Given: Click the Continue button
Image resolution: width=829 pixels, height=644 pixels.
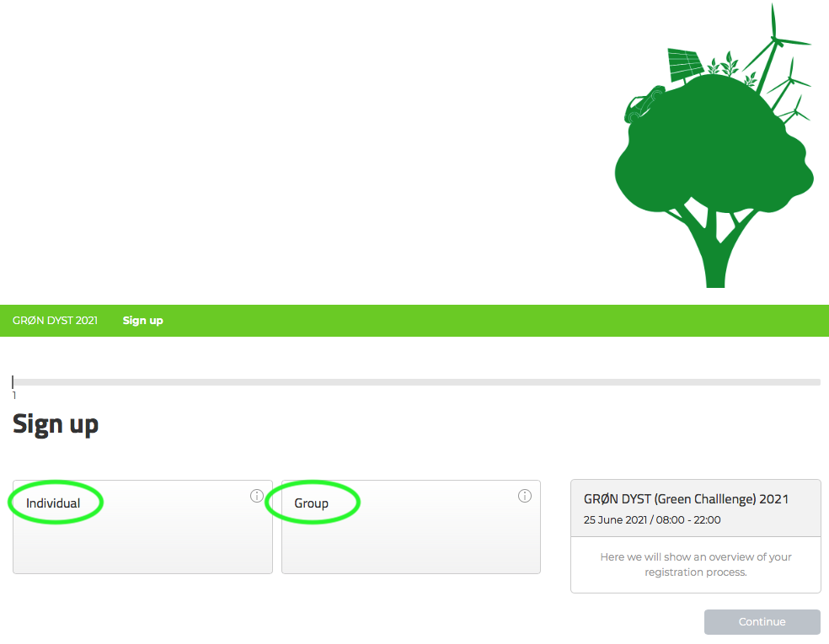Looking at the screenshot, I should pos(762,622).
